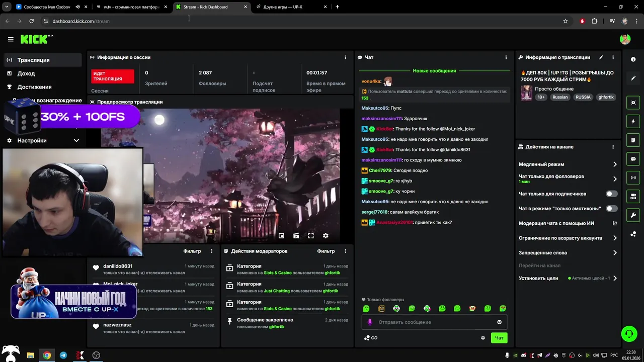Image resolution: width=644 pixels, height=362 pixels.
Task: Open the Фильтр dropdown in the activity feed
Action: point(192,251)
